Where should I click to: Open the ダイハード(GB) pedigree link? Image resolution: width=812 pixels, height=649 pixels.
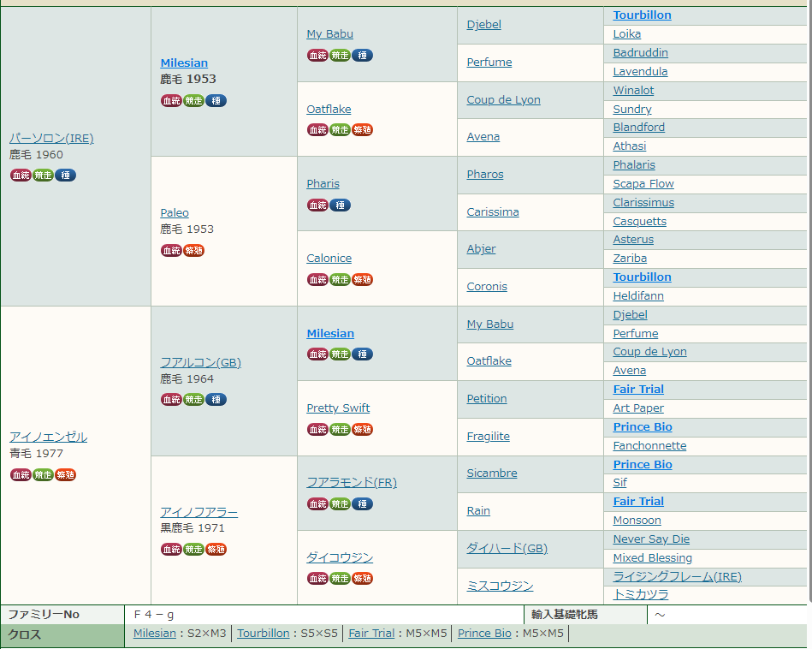[x=507, y=549]
